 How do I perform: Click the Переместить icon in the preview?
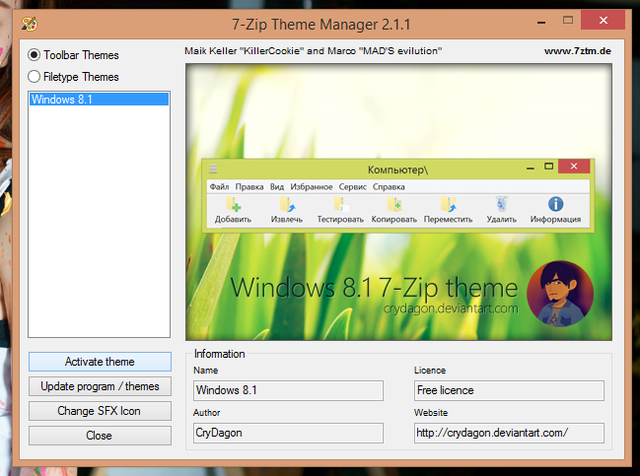coord(448,204)
